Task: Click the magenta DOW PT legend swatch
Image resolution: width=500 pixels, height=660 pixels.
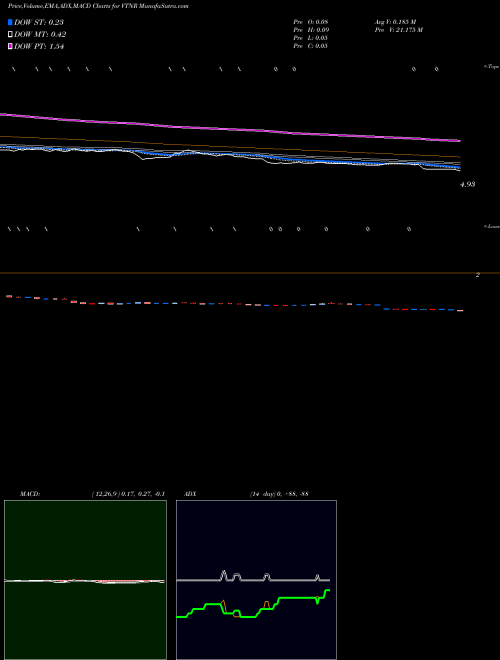Action: [x=10, y=46]
